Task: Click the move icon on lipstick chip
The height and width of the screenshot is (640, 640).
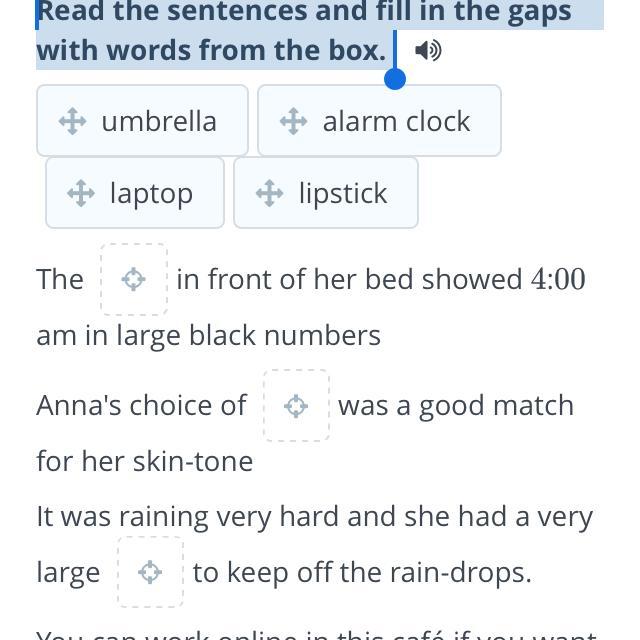Action: pyautogui.click(x=269, y=193)
